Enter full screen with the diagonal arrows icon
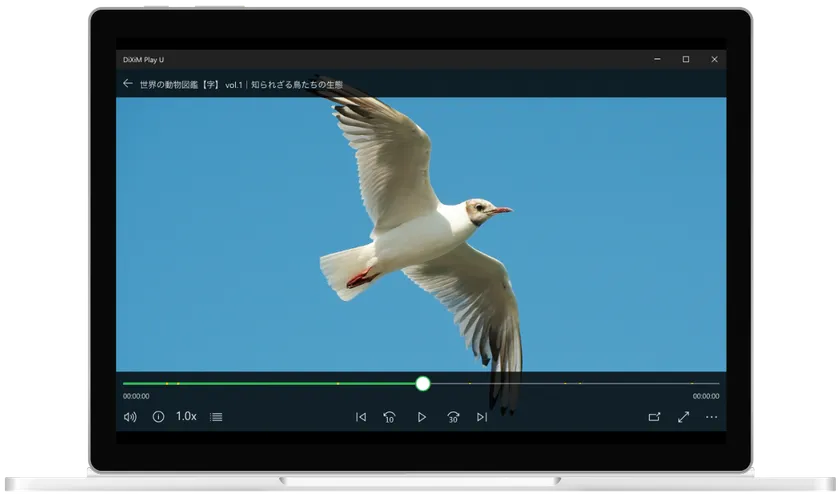This screenshot has width=840, height=498. tap(683, 417)
